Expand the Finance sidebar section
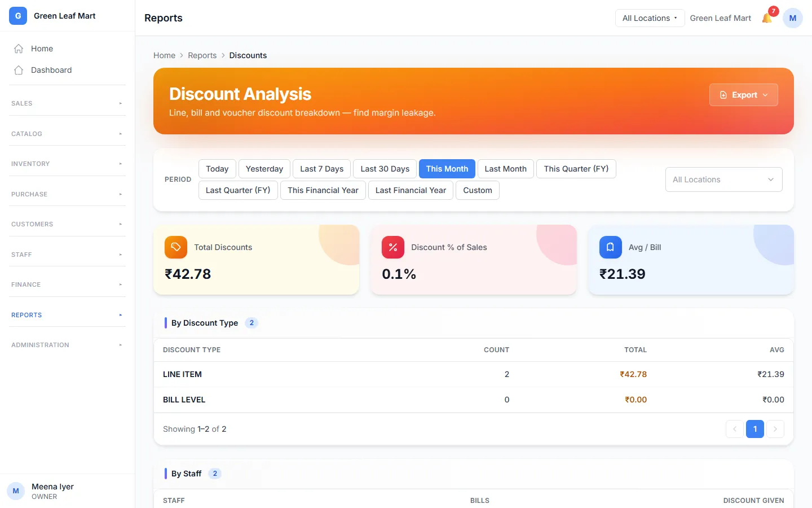The image size is (812, 508). click(67, 284)
